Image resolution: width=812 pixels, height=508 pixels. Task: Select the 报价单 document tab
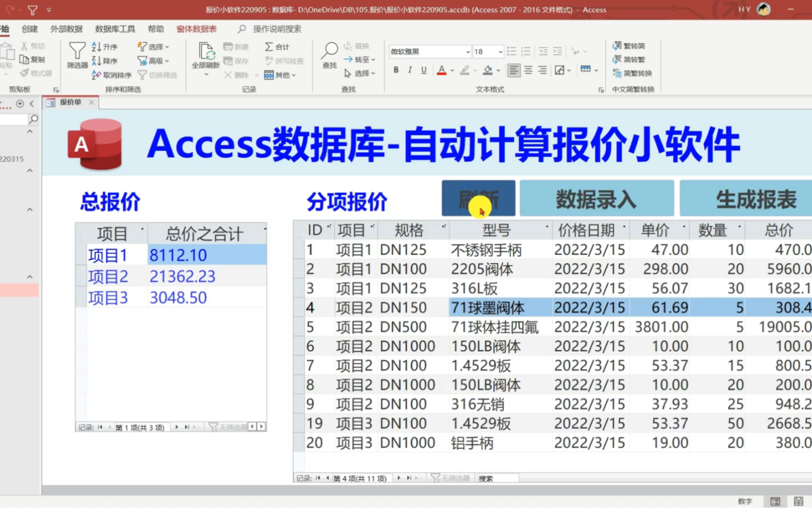click(70, 102)
